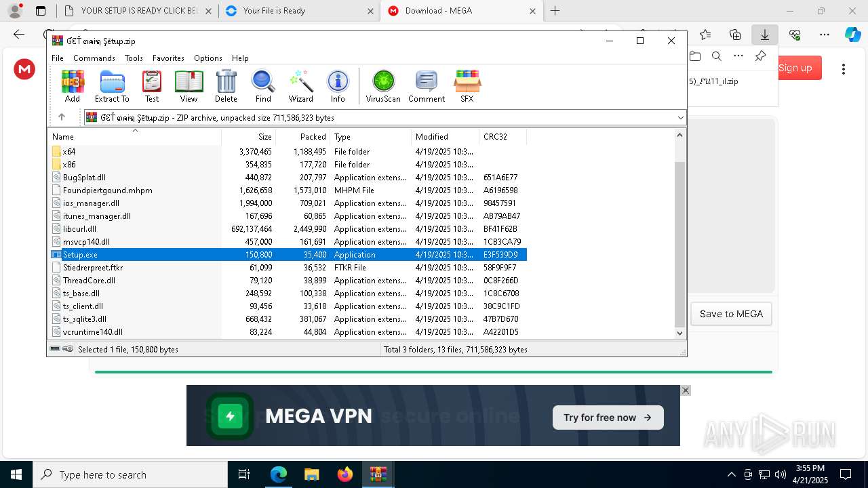Show archive Info
868x488 pixels.
[338, 87]
